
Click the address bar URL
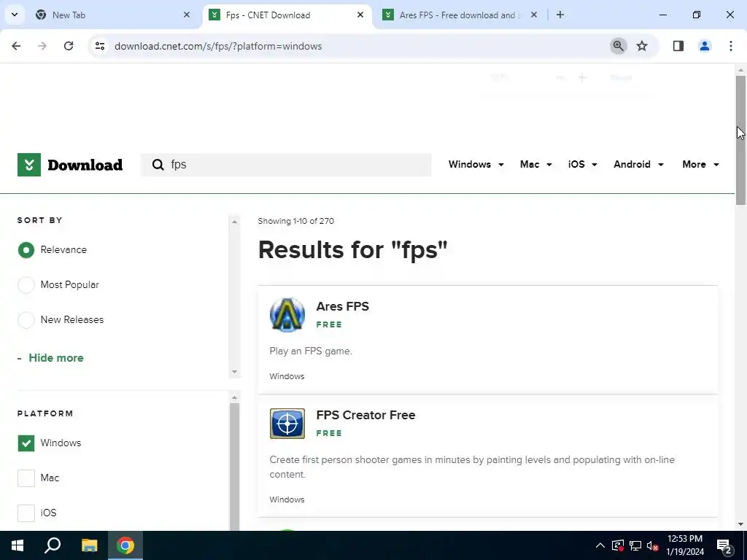point(218,46)
